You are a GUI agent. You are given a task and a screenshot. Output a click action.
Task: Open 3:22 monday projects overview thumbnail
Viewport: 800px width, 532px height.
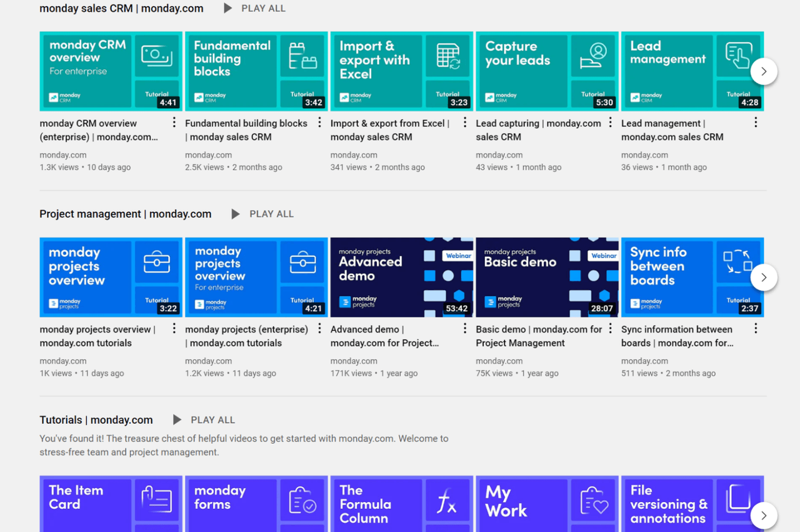click(111, 277)
